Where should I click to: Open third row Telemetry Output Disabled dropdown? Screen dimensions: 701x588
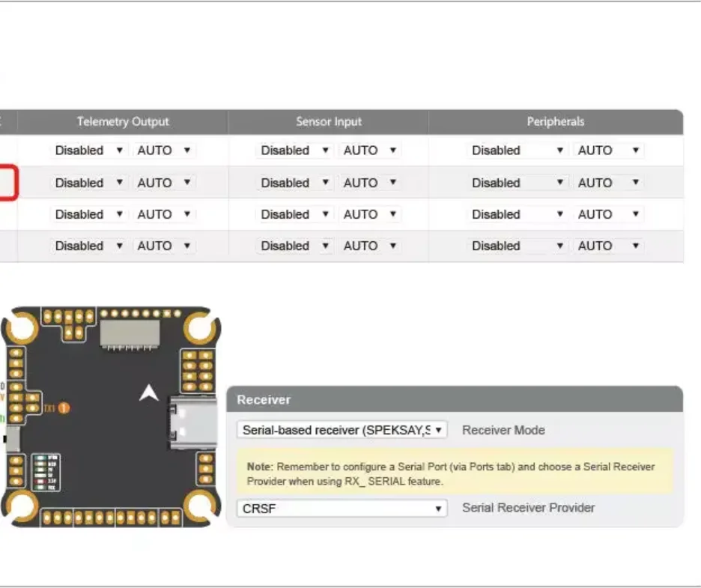89,214
